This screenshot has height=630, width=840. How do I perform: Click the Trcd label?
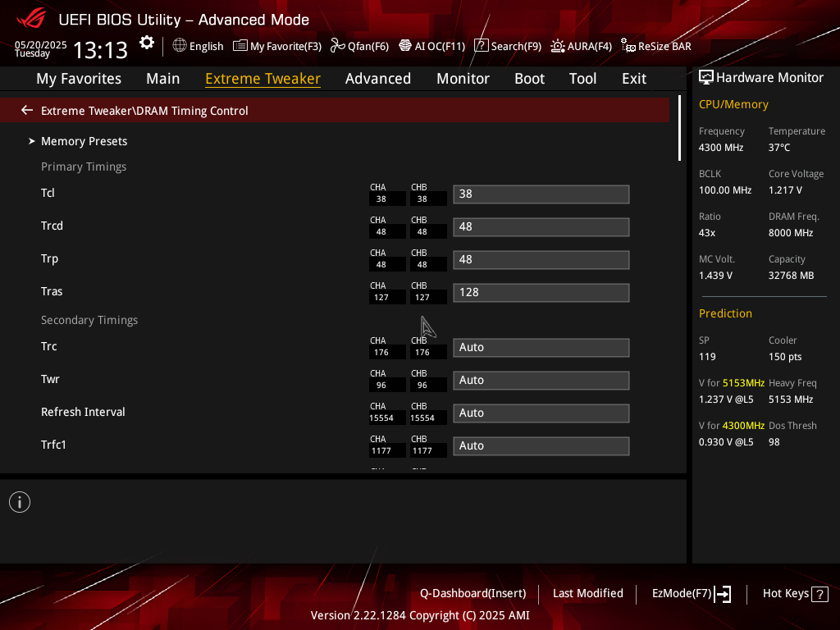click(x=52, y=226)
